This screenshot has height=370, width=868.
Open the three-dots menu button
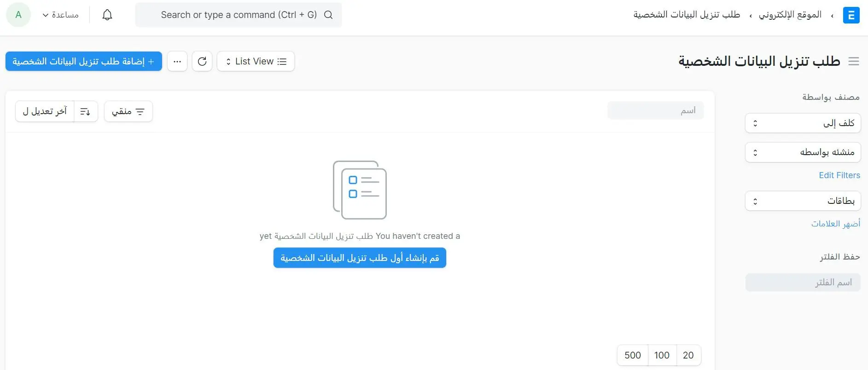pos(177,61)
